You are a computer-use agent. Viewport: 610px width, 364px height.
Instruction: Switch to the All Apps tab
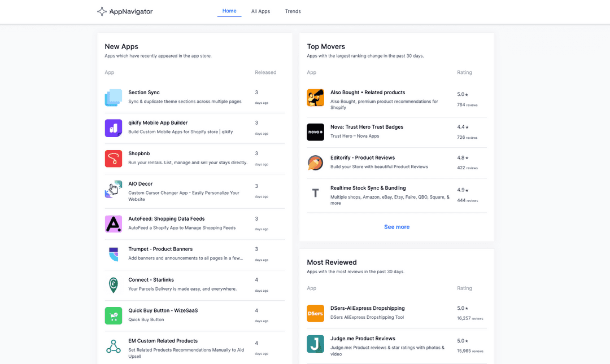point(260,11)
